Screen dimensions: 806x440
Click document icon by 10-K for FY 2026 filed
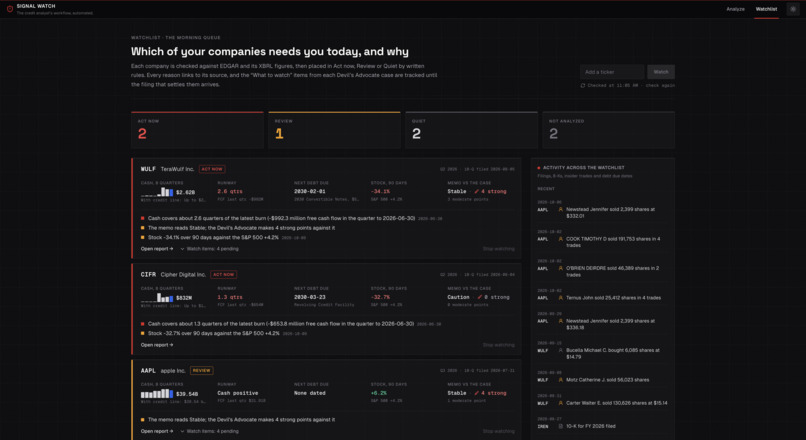coord(561,427)
